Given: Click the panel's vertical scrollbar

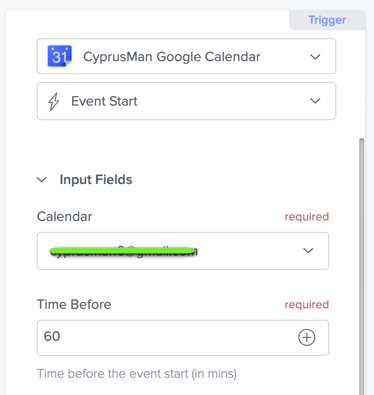Looking at the screenshot, I should [362, 267].
